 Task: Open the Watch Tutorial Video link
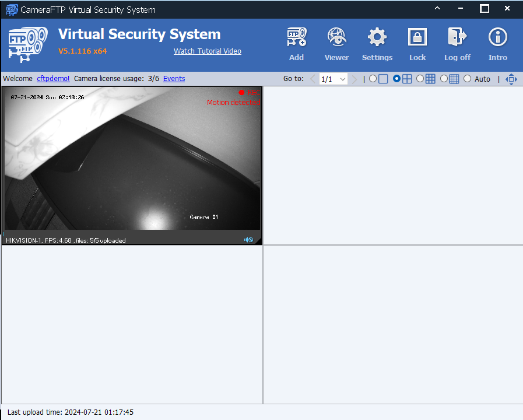[207, 51]
